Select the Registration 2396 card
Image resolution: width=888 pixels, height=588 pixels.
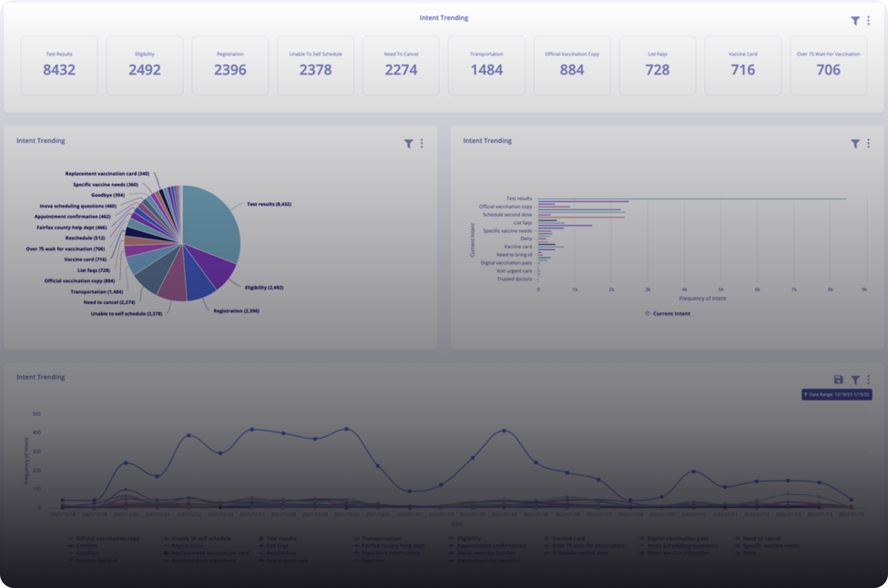pos(230,65)
